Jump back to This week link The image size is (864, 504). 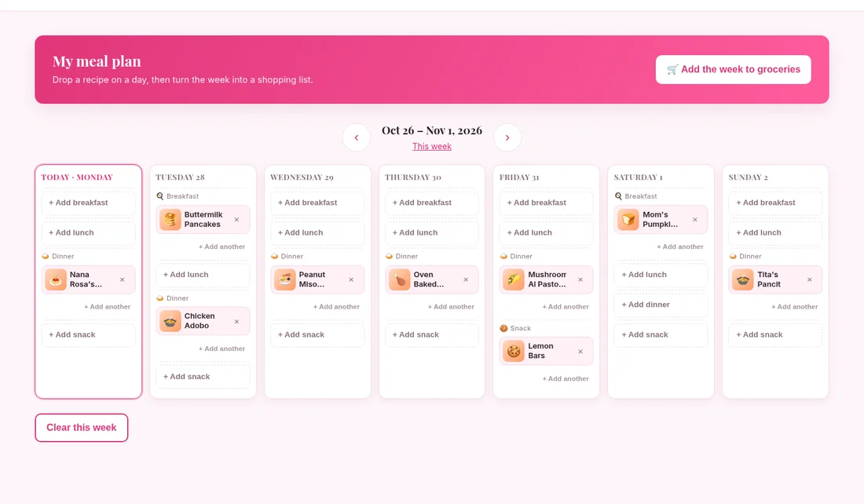432,147
